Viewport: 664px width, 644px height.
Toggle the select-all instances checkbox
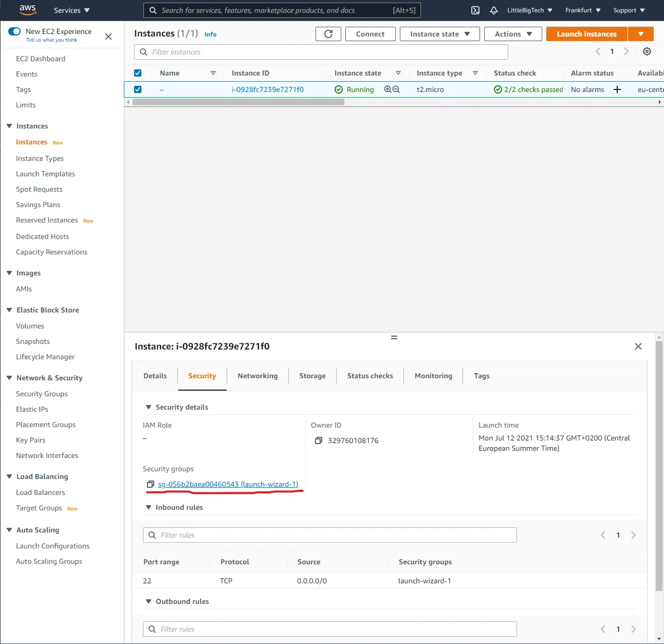(138, 73)
